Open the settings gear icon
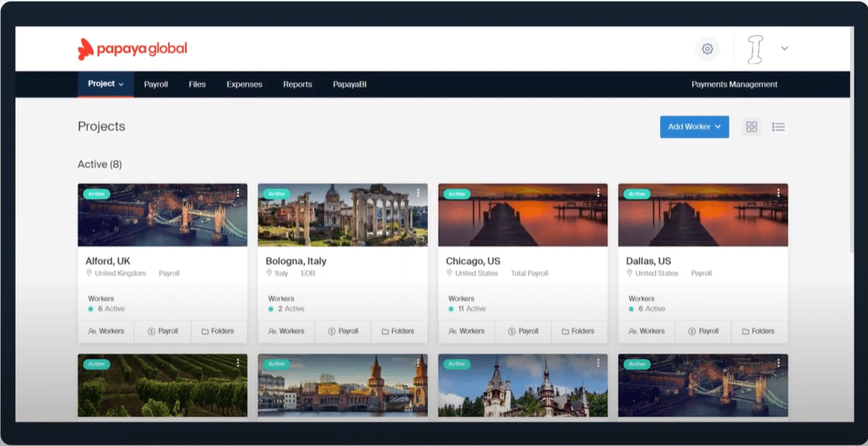This screenshot has height=446, width=868. [x=707, y=49]
